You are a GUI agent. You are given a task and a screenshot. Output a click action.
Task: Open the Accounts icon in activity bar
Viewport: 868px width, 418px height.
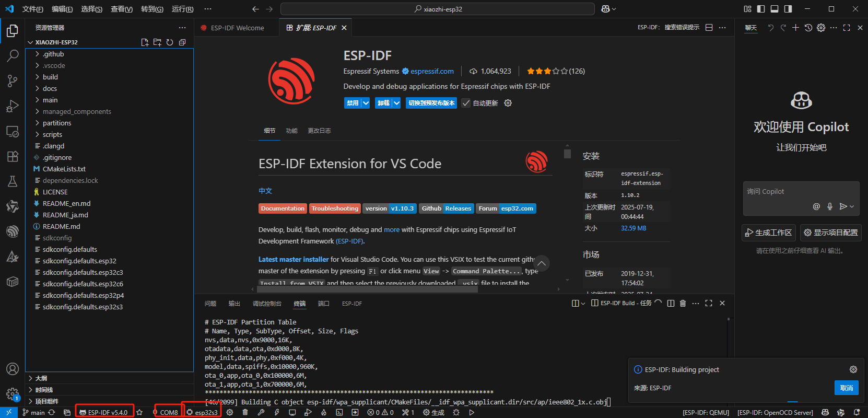[13, 369]
